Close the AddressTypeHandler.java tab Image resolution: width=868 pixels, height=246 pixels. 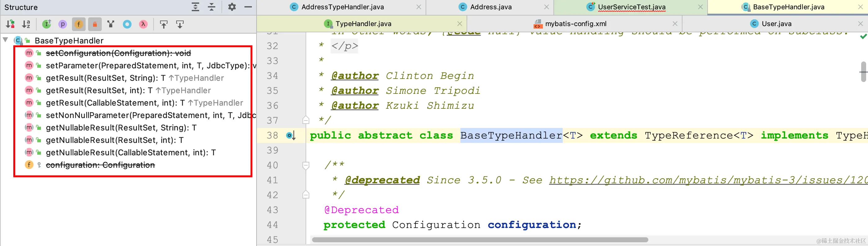coord(418,7)
